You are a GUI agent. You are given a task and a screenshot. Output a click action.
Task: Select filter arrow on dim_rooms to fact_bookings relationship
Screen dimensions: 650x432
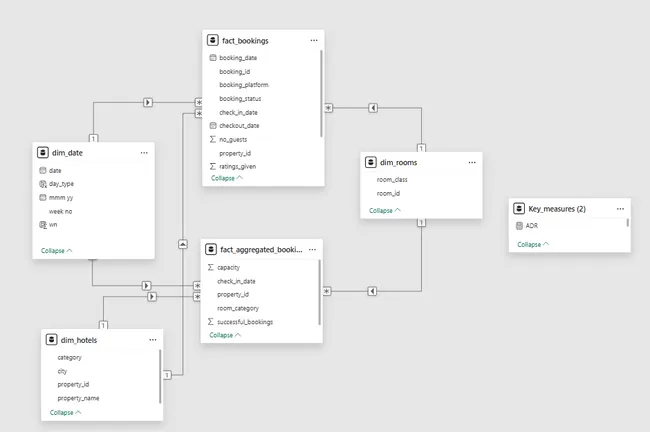[x=373, y=108]
